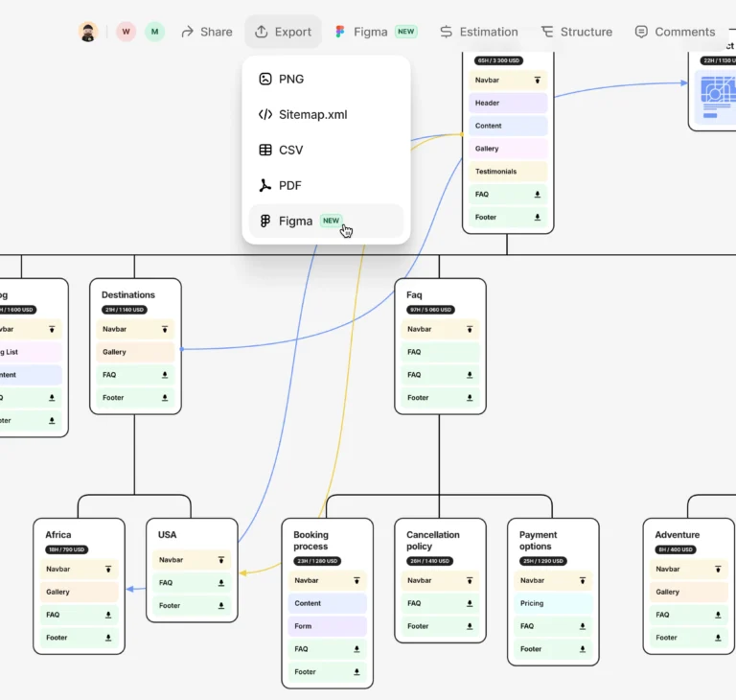
Task: Click the Share button
Action: 207,32
